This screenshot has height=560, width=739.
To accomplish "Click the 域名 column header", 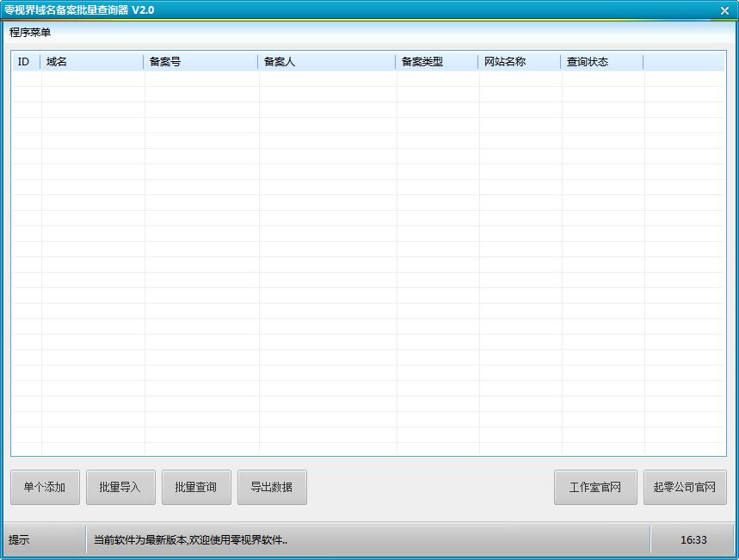I will [x=92, y=62].
